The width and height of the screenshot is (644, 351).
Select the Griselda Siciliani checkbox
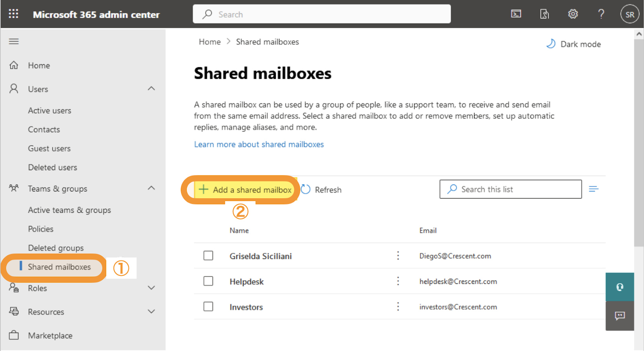pyautogui.click(x=208, y=256)
